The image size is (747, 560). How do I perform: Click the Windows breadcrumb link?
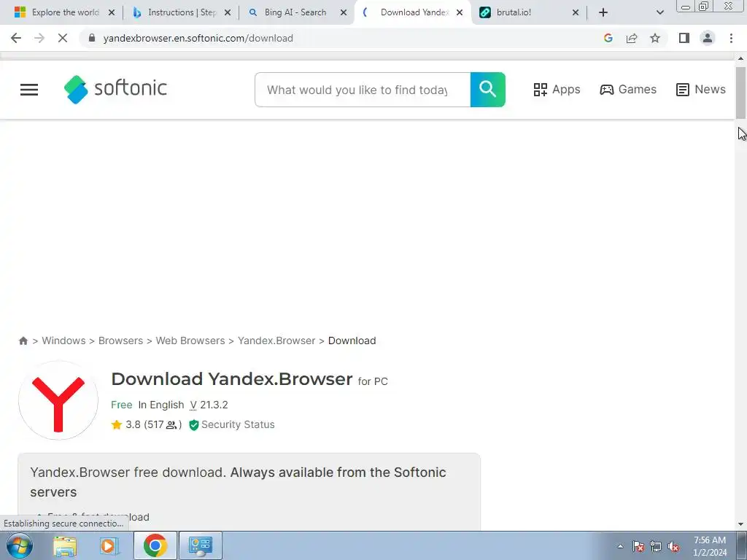pos(64,341)
